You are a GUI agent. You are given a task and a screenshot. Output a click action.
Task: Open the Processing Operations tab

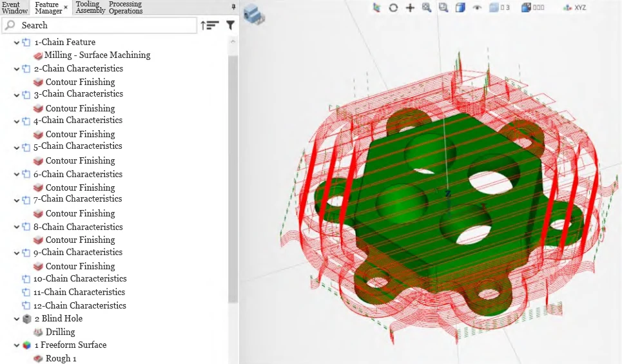125,7
